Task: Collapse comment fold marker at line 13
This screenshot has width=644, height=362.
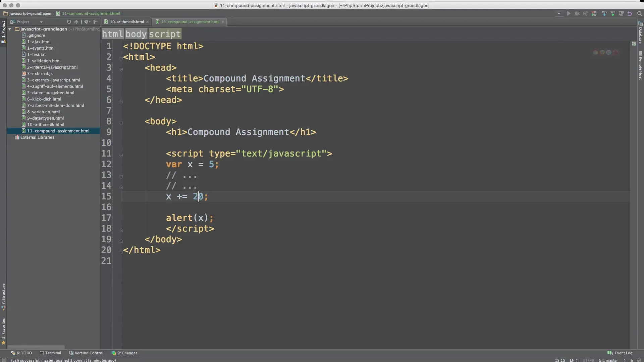Action: coord(121,176)
